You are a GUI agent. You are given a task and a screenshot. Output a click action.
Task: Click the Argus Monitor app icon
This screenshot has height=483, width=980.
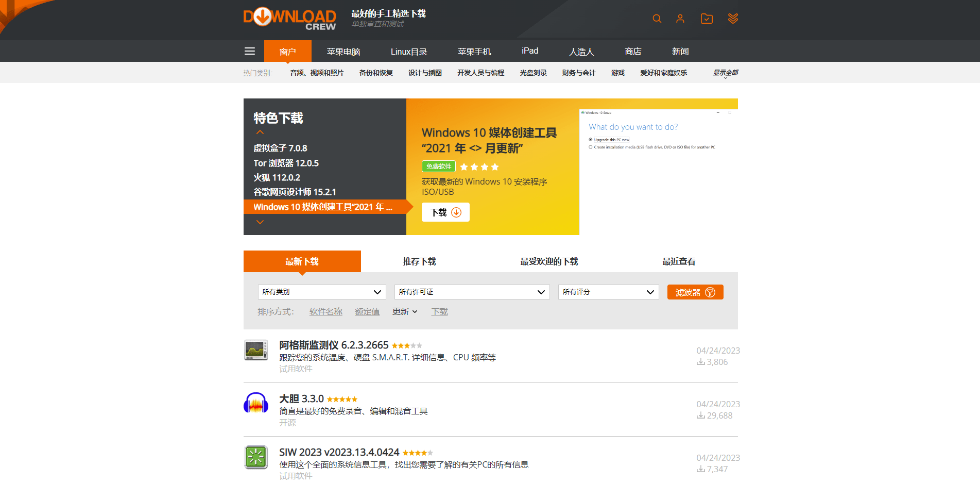[x=256, y=350]
